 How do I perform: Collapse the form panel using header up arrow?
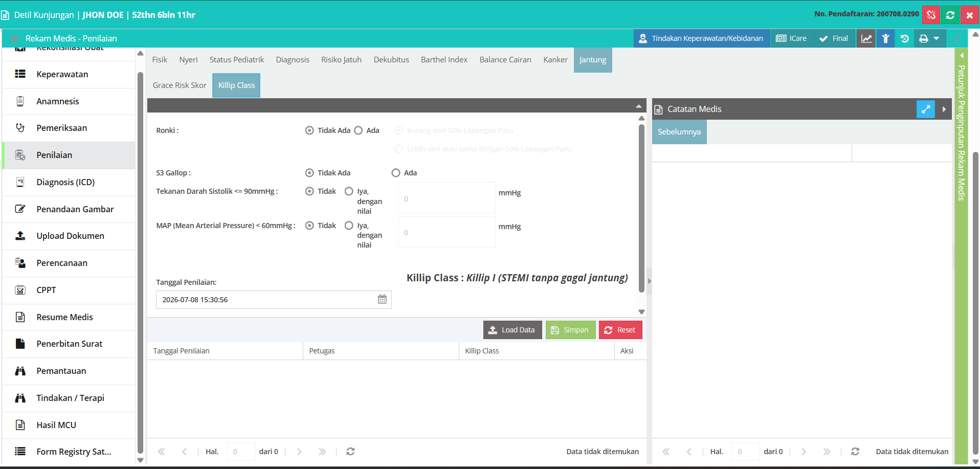638,106
